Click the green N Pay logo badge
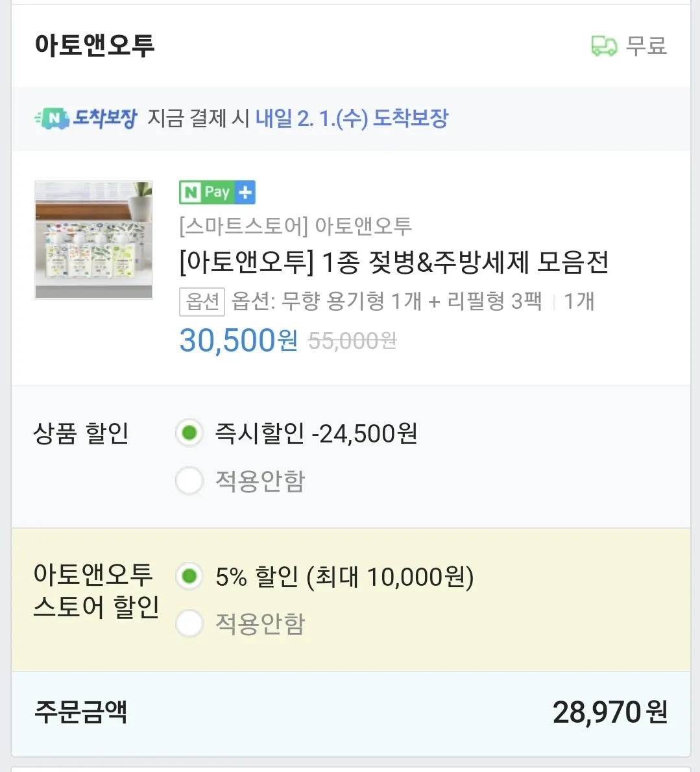Viewport: 700px width, 772px height. pyautogui.click(x=206, y=192)
